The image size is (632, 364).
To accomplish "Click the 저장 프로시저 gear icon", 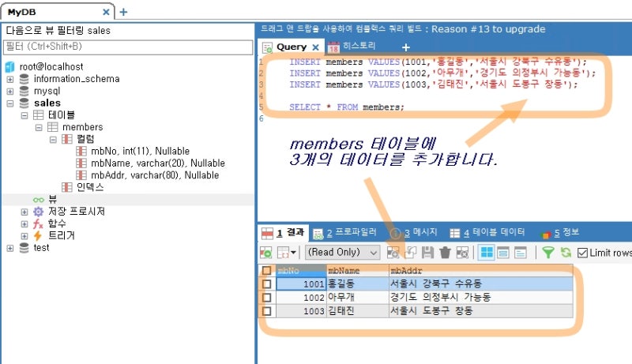I will pos(38,212).
